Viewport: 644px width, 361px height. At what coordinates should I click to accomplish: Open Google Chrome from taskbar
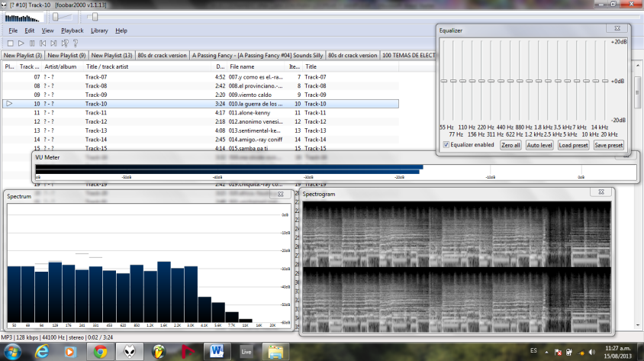100,352
